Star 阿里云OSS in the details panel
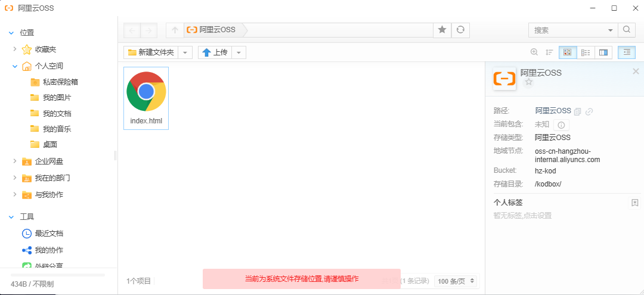The image size is (644, 295). (x=529, y=82)
